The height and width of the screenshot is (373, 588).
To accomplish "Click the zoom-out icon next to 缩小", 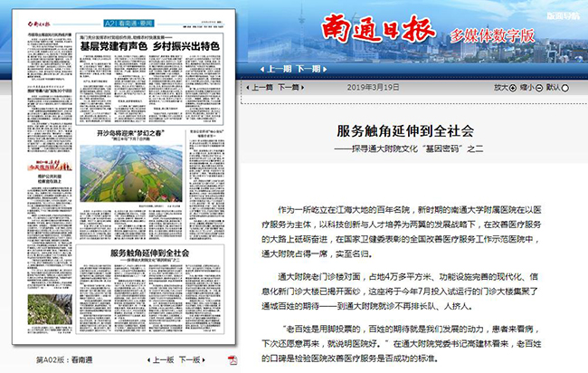I will (537, 88).
